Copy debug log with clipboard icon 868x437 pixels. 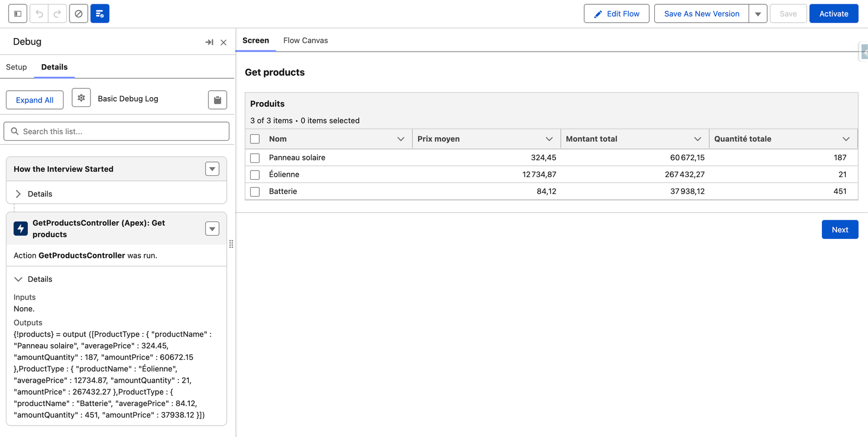[x=218, y=100]
